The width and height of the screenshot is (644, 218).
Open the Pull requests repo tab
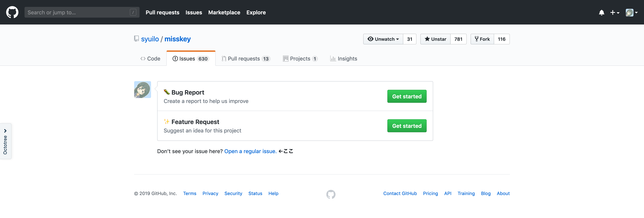pos(246,59)
